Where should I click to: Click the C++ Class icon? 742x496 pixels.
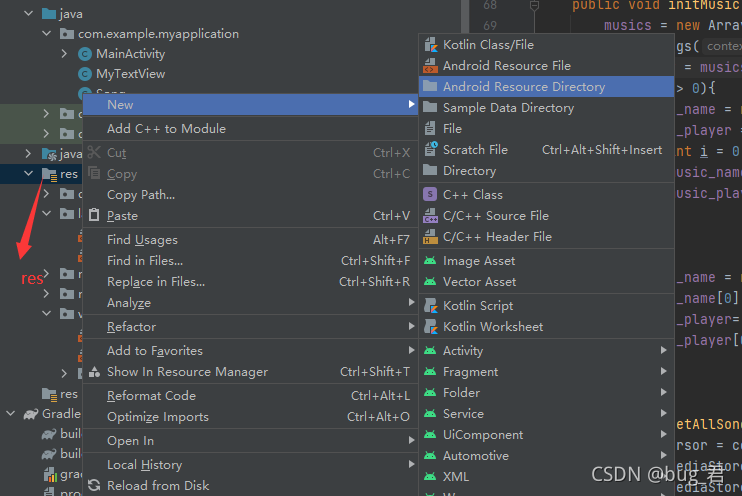click(430, 195)
